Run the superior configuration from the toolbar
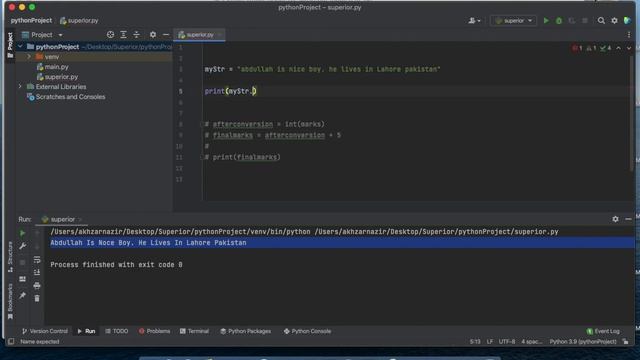640x360 pixels. coord(546,20)
